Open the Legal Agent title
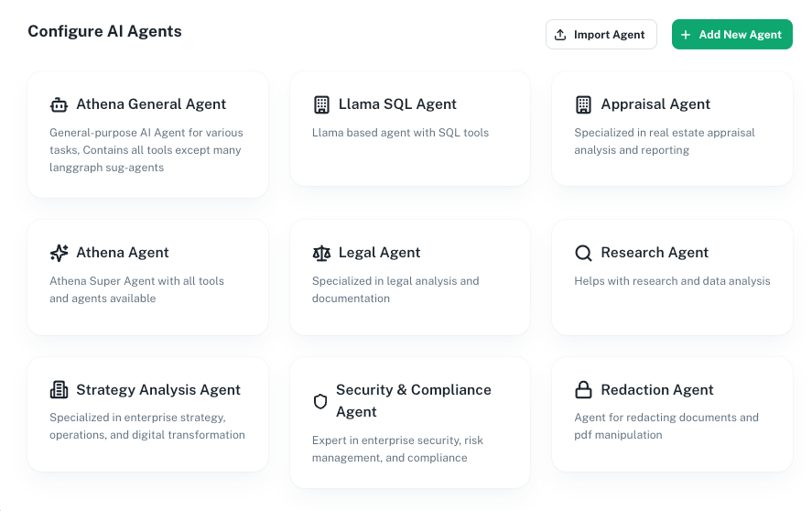Viewport: 812px width, 511px height. 380,253
